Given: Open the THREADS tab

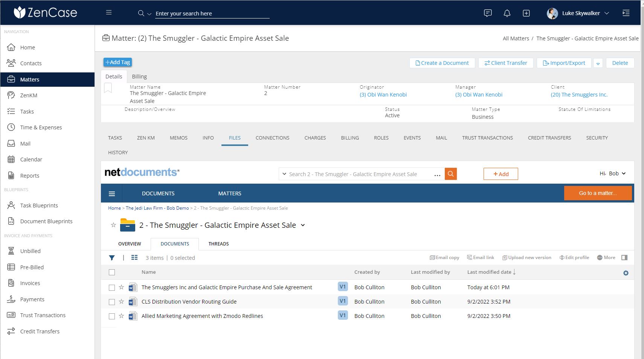Looking at the screenshot, I should (218, 244).
